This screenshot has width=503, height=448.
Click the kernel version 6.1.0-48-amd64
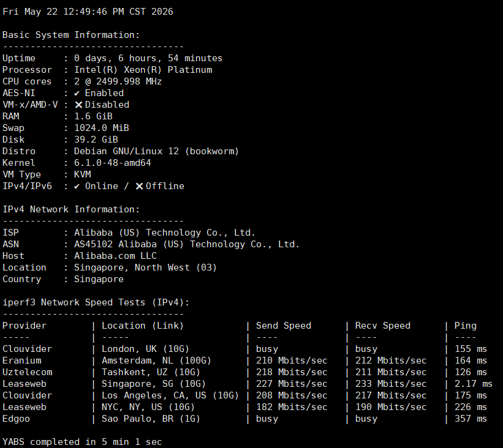(x=113, y=163)
